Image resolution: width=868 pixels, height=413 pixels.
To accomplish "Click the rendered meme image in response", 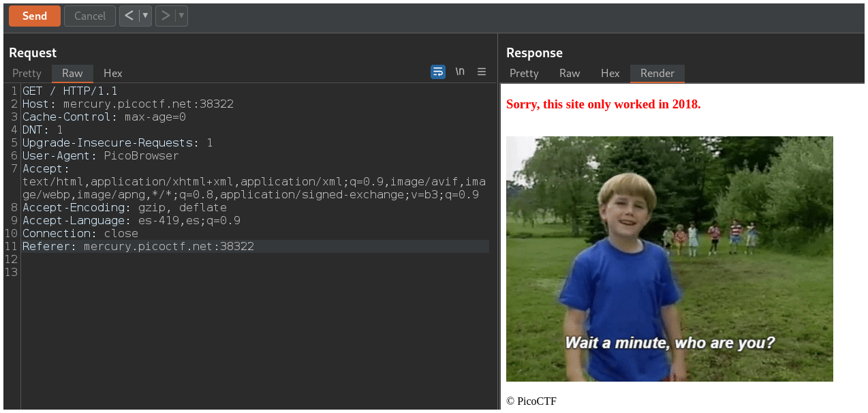I will click(x=669, y=258).
